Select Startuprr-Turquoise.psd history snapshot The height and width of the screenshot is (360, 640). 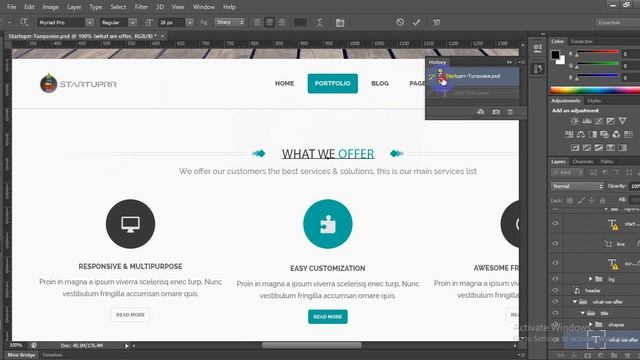point(473,76)
